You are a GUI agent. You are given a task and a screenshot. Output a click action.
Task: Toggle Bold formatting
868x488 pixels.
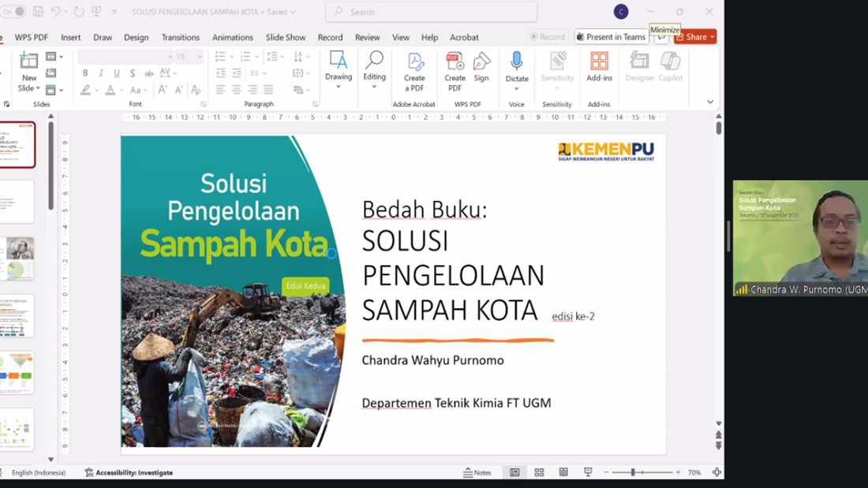click(85, 73)
